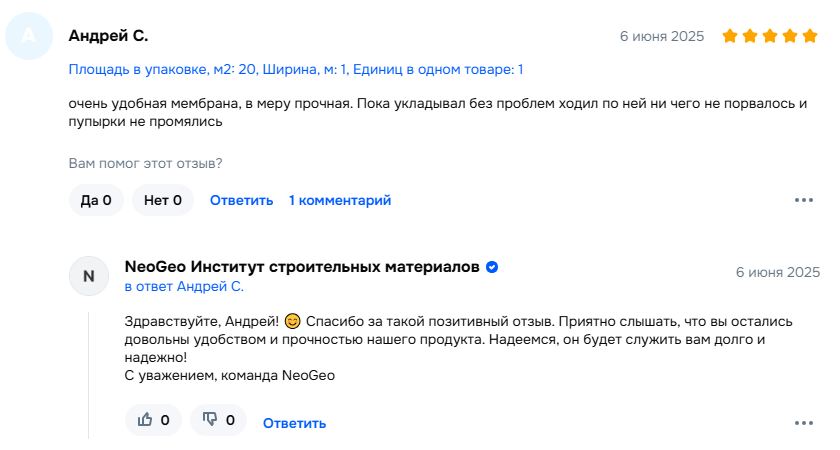Dislike the NeoGeo reply with thumbs down
The height and width of the screenshot is (450, 840).
pos(219,420)
